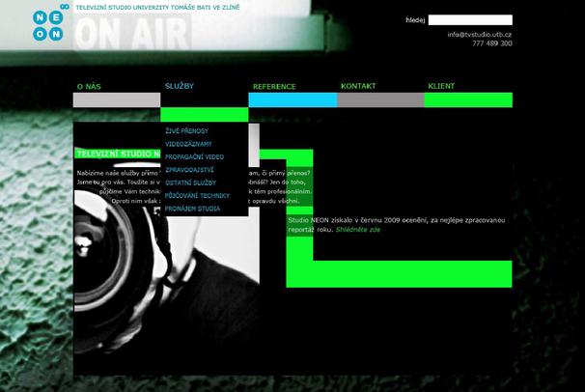Screen dimensions: 585x392
Task: Click the cyan bar under REFERENCE
Action: coord(292,100)
